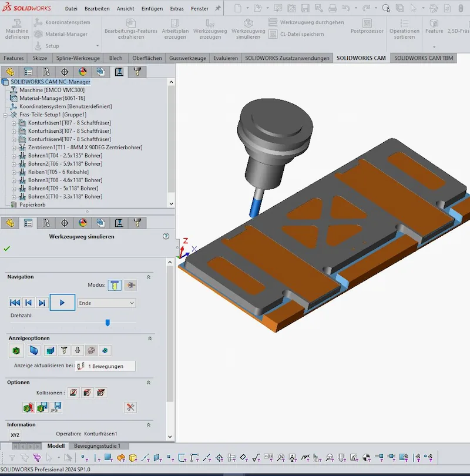Click the orange surface body filter icon
The width and height of the screenshot is (470, 476).
121,457
